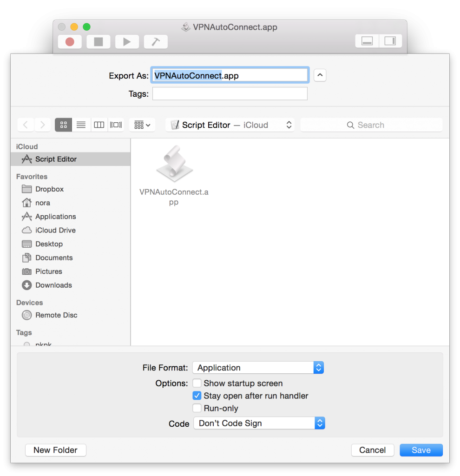Open the item arrangement dropdown
The image size is (460, 476).
[142, 125]
